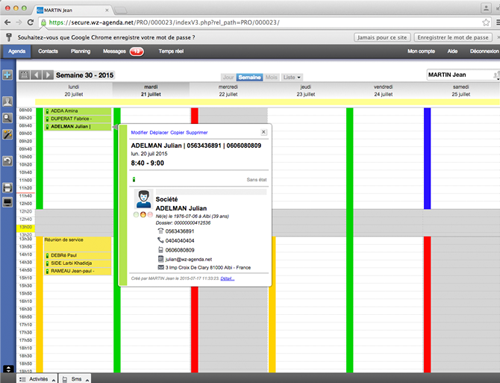Open the Aide menu
The image size is (500, 383).
[452, 51]
